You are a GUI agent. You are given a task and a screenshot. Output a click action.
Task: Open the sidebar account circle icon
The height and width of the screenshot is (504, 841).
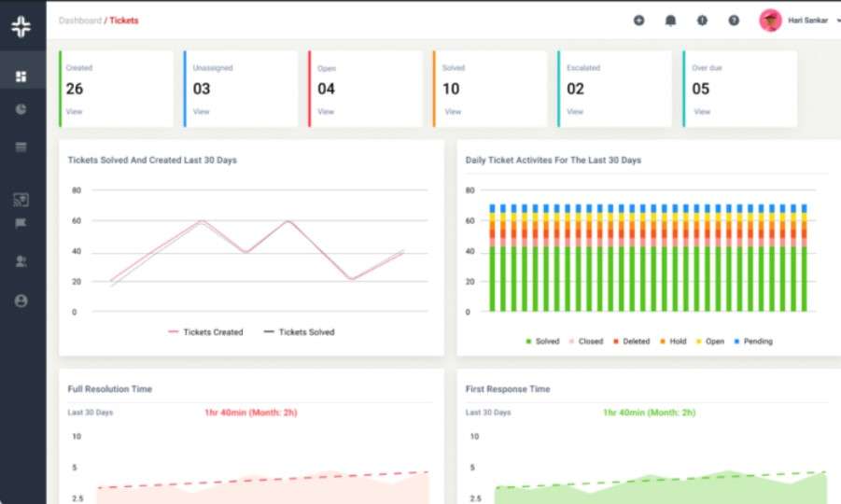click(21, 301)
